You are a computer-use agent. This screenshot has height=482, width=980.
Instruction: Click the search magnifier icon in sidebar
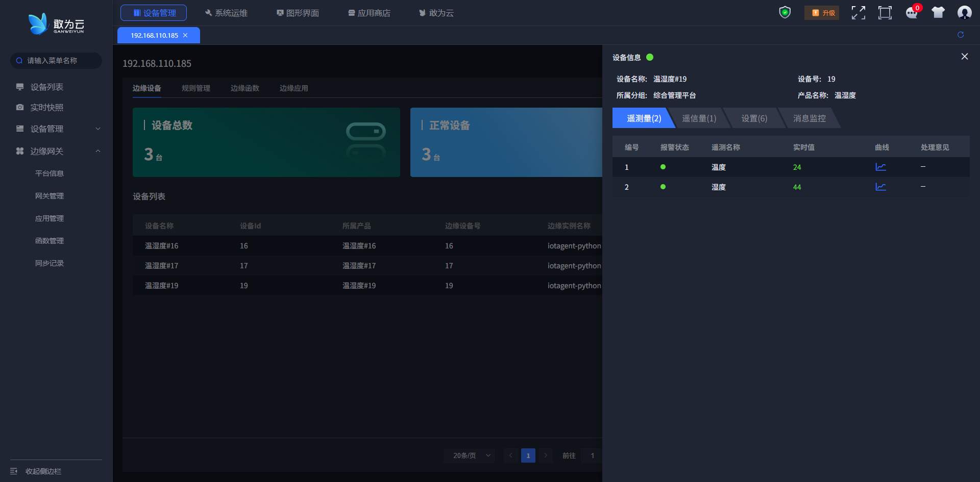click(x=19, y=61)
